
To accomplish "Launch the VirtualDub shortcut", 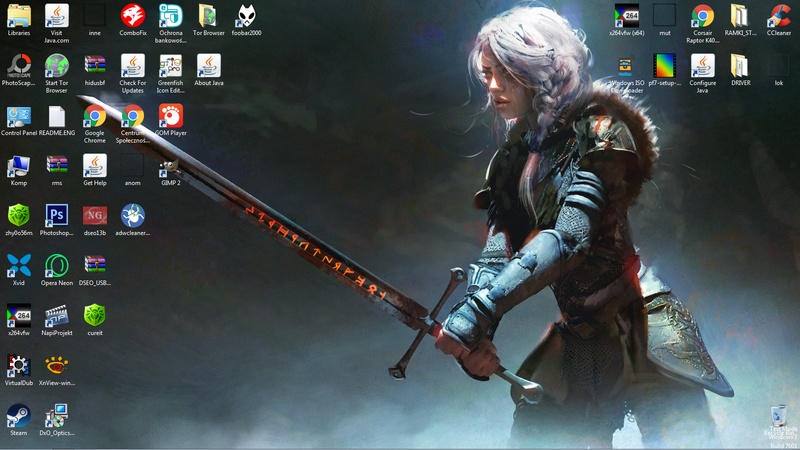I will pos(19,366).
